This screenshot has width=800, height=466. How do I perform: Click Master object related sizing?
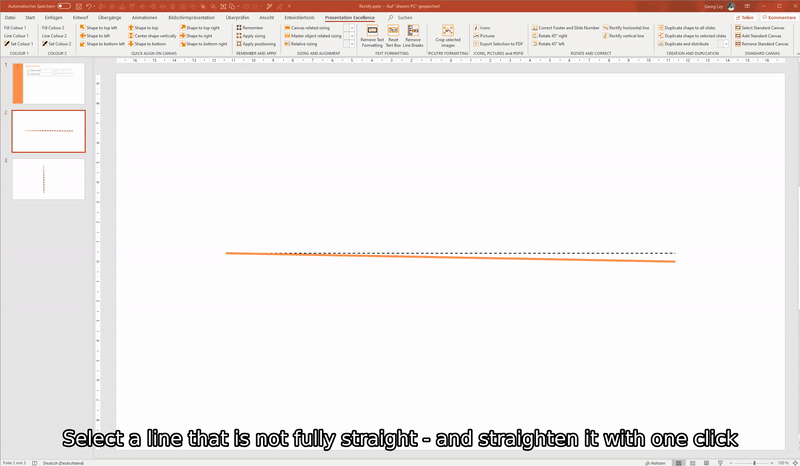313,36
